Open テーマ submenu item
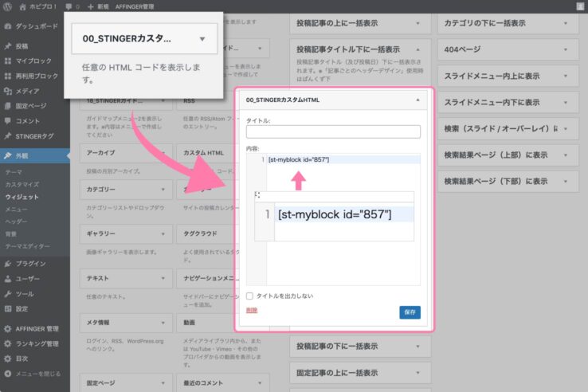Screen dimensions: 588x392 [x=14, y=172]
